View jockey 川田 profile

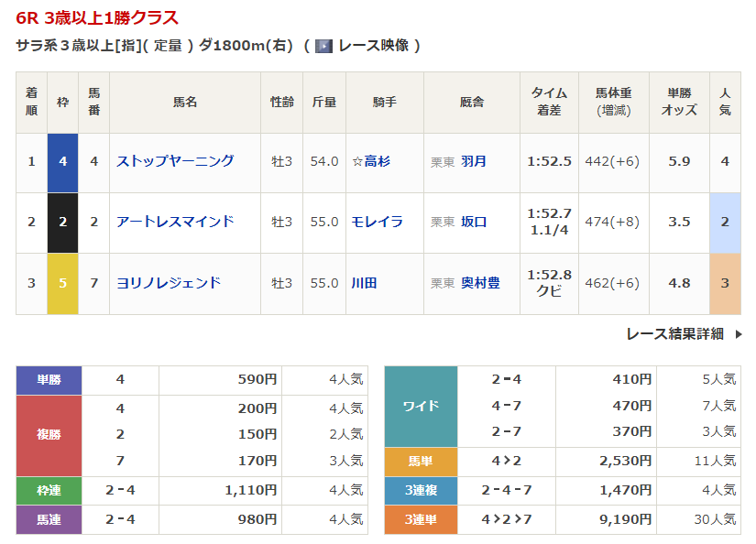pyautogui.click(x=364, y=283)
